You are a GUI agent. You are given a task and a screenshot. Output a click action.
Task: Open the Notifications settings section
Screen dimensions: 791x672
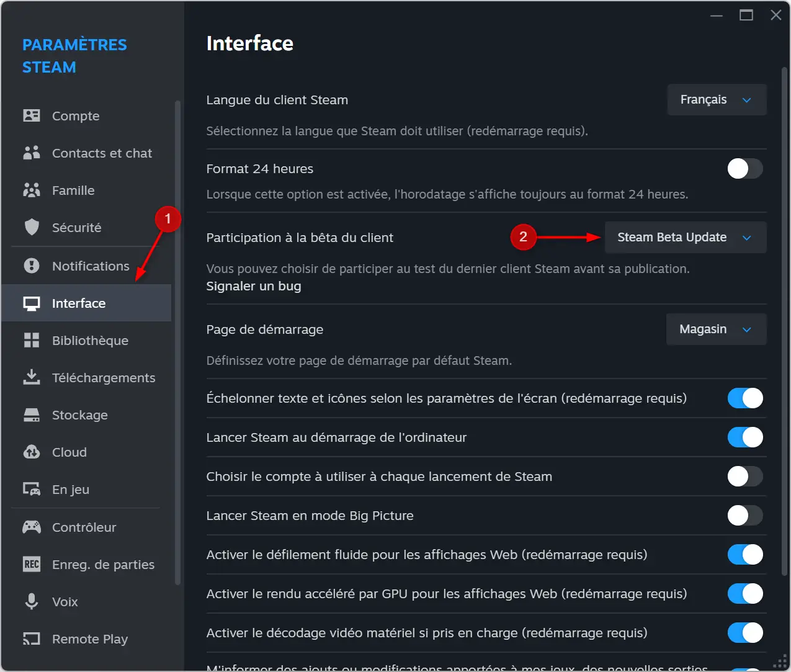[x=86, y=266]
